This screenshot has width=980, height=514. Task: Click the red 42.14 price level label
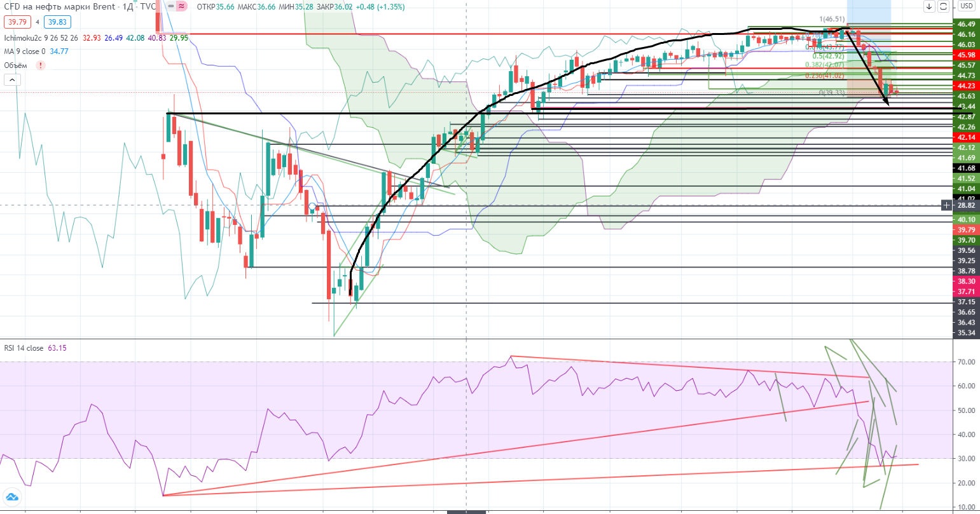click(966, 137)
